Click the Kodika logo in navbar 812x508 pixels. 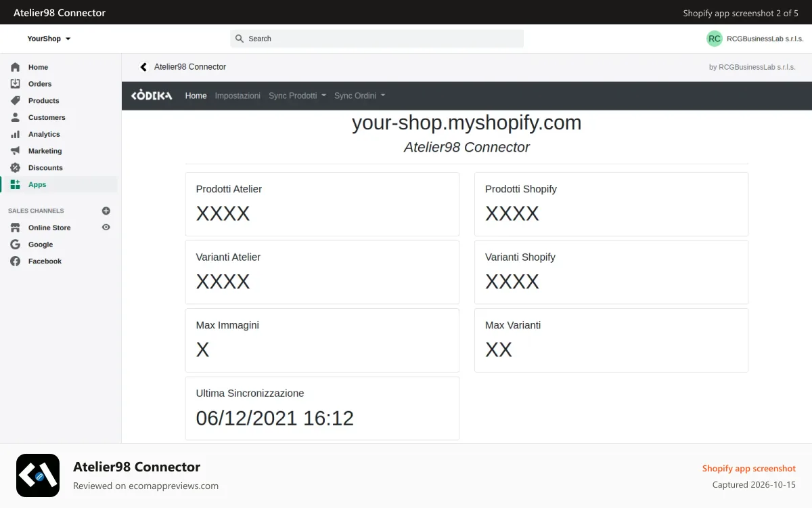pos(152,96)
